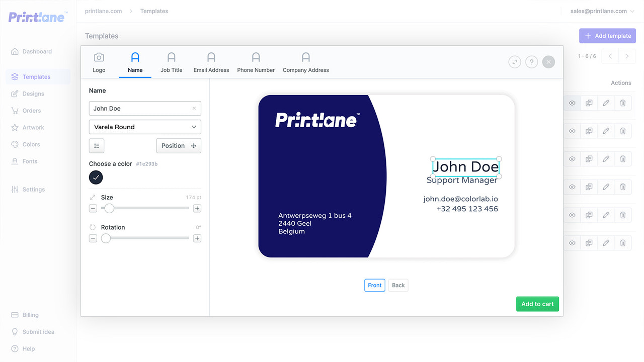Viewport: 644px width, 362px height.
Task: Open the help question mark icon
Action: tap(531, 61)
